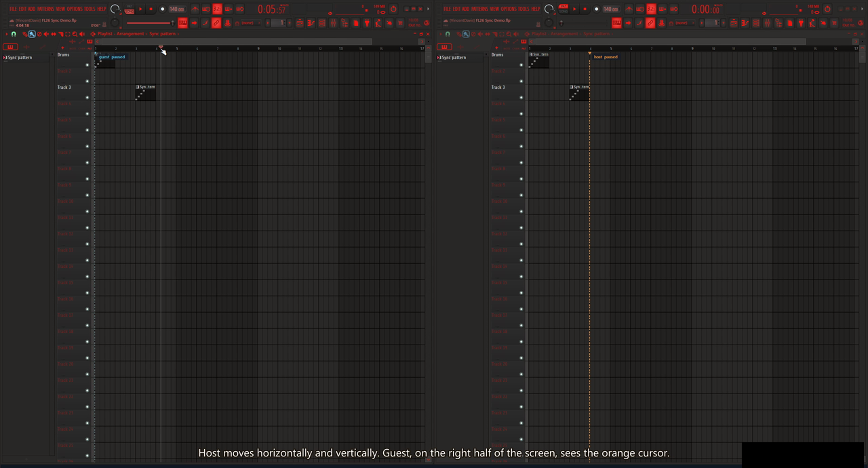Toggle typing keyboard to piano in left window
The image size is (868, 468).
coord(183,23)
